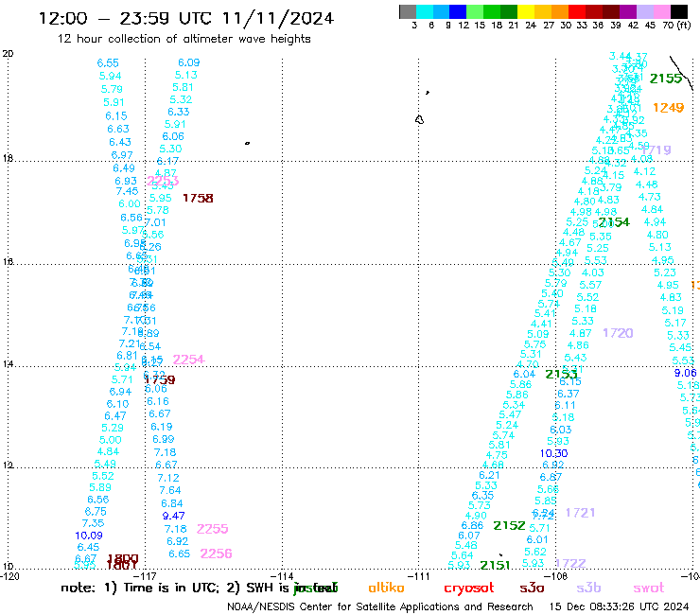
Task: Click the 'NOAA/NESDIS Center for Satellite Applications and Research' credit
Action: 380,607
